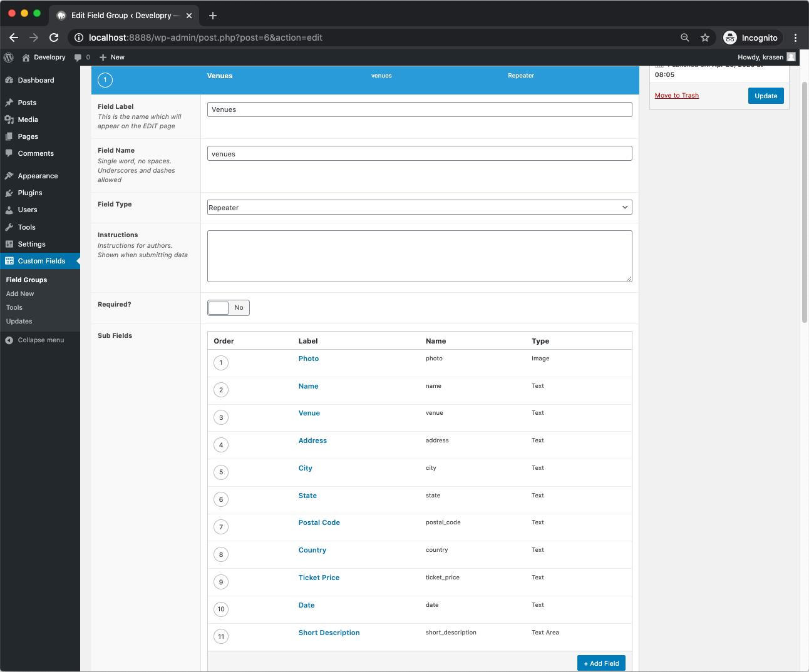Viewport: 809px width, 672px height.
Task: Click the Move to Trash link
Action: 677,96
